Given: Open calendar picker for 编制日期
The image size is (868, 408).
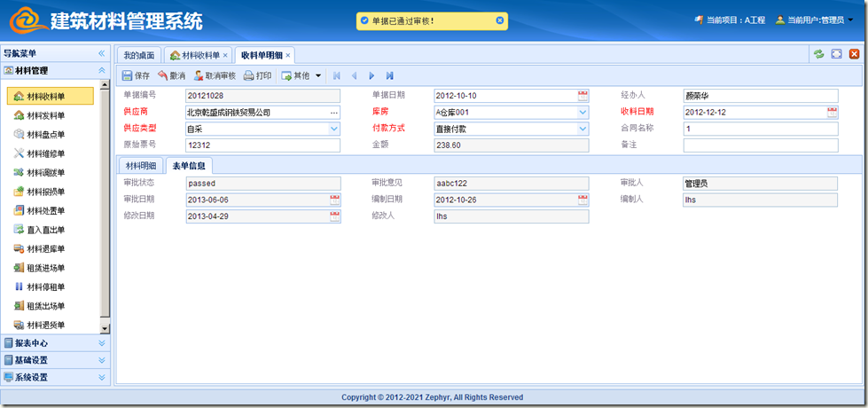Looking at the screenshot, I should pos(583,200).
